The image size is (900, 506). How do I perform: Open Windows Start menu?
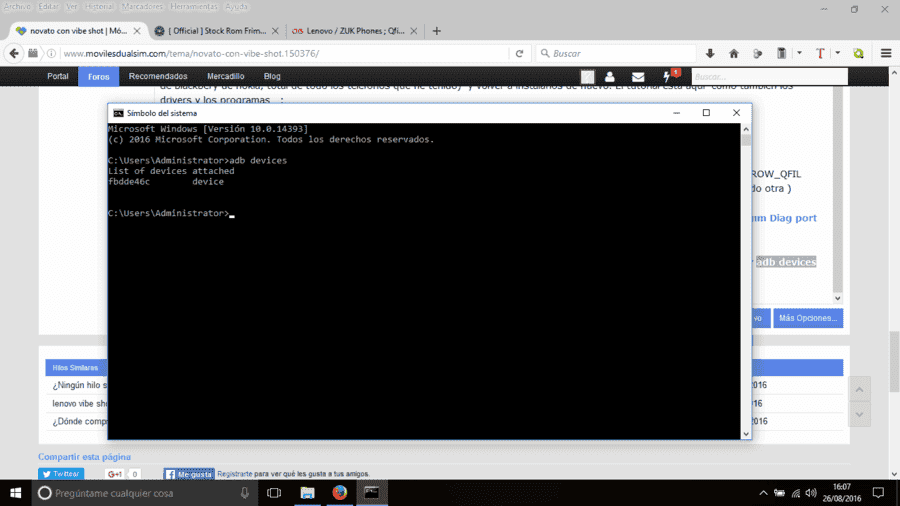point(15,493)
